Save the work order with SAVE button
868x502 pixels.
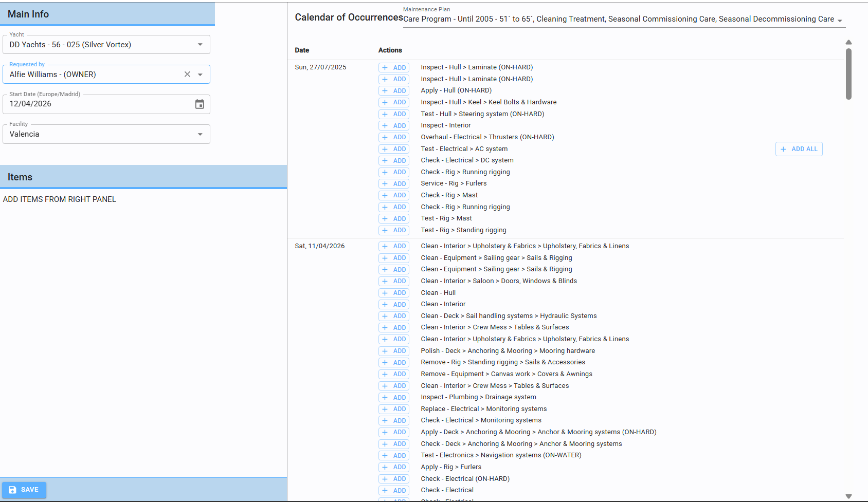(x=24, y=490)
